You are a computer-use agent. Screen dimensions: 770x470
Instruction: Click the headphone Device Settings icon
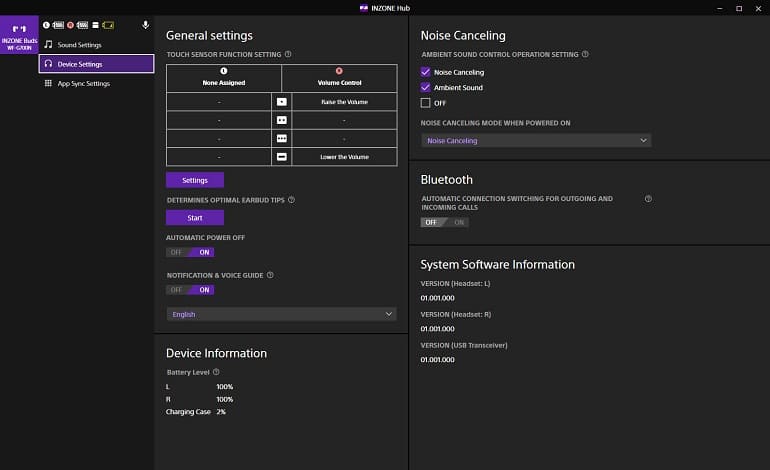48,64
